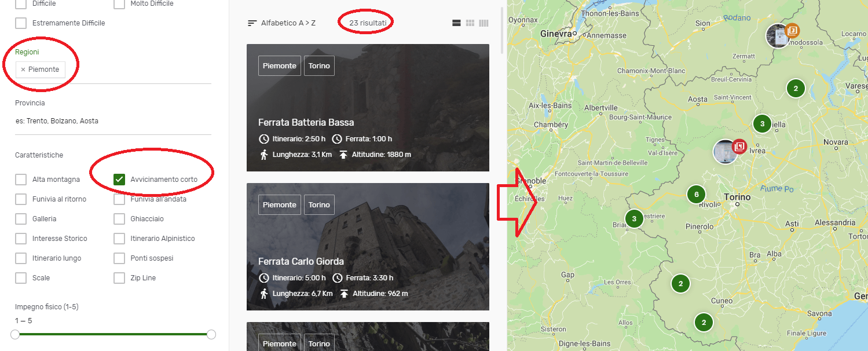868x351 pixels.
Task: Click the Piemonte tag on Ferrata Batteria Bassa
Action: 280,66
